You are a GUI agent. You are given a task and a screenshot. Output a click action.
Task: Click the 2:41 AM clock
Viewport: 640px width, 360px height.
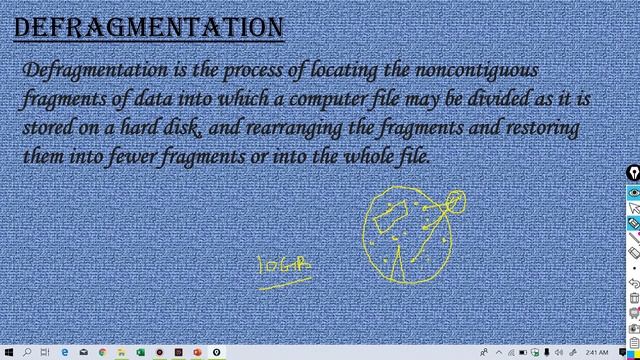597,352
